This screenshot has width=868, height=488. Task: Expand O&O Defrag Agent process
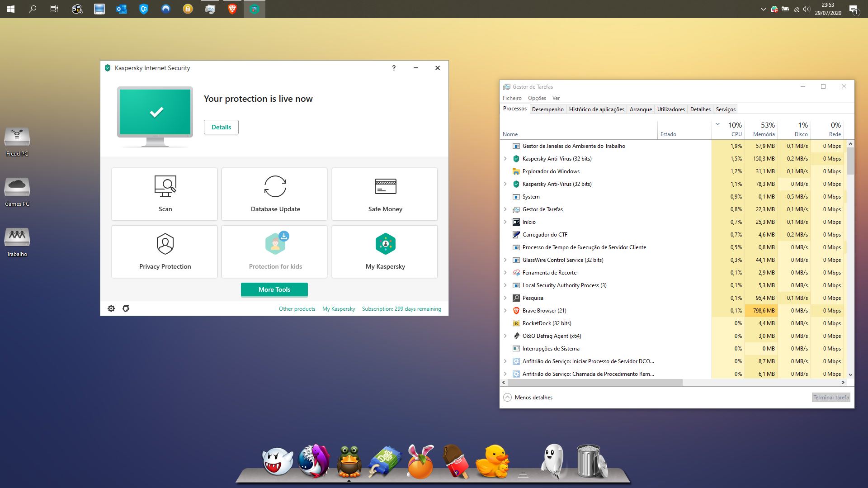click(x=505, y=336)
